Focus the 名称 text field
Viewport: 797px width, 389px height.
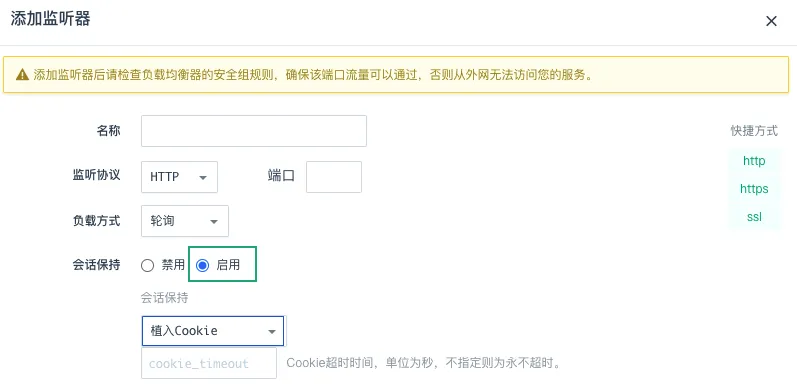(254, 131)
